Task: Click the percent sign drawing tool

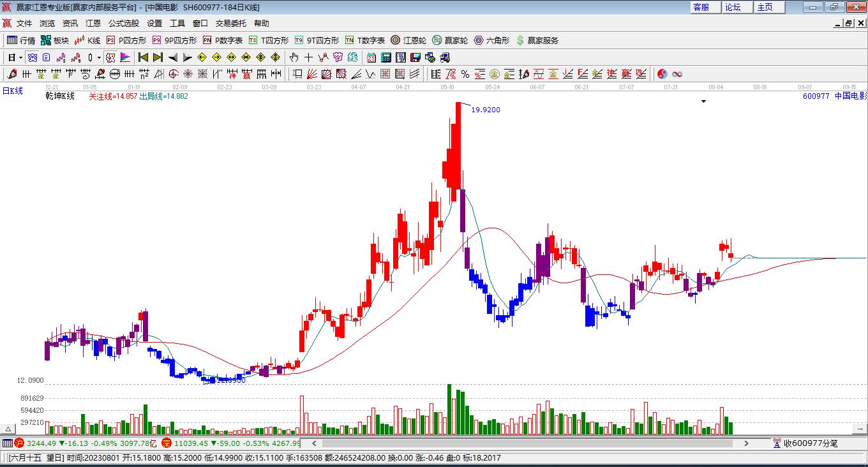Action: click(x=465, y=74)
